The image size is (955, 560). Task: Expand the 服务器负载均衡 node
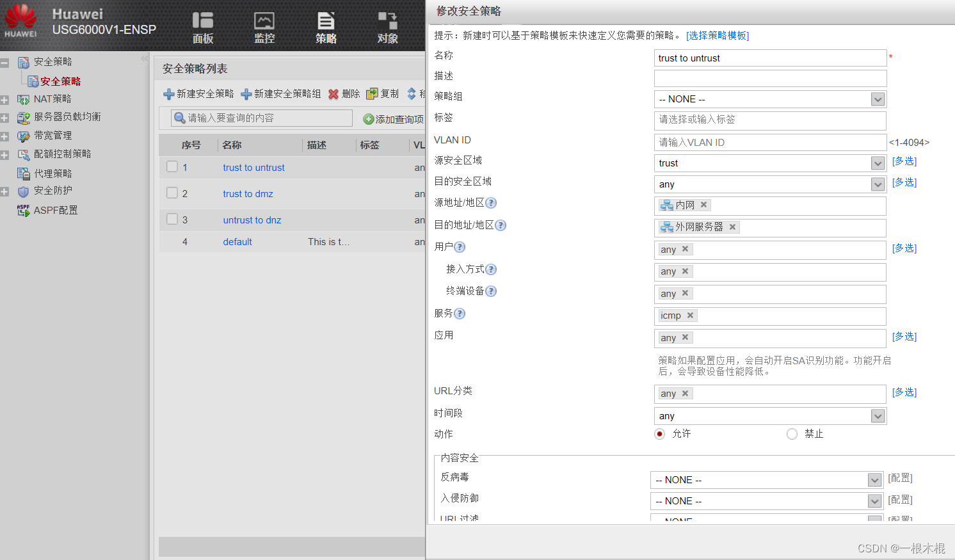click(x=4, y=118)
